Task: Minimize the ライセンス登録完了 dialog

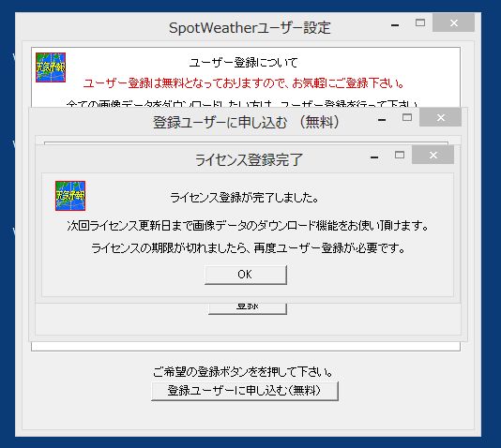Action: [374, 157]
